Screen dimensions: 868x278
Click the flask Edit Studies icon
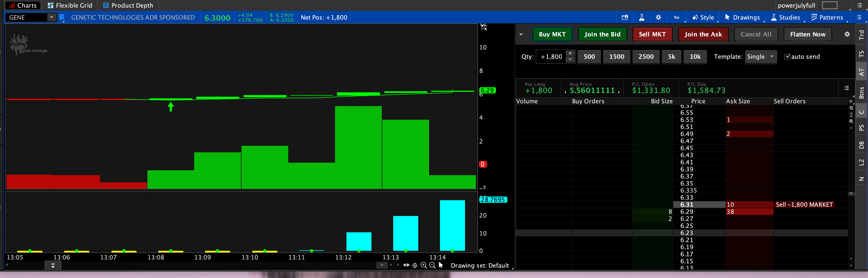641,17
